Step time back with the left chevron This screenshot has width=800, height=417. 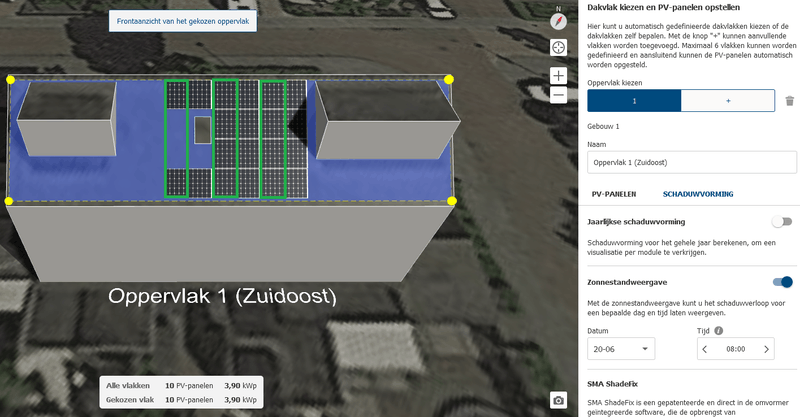[x=705, y=349]
